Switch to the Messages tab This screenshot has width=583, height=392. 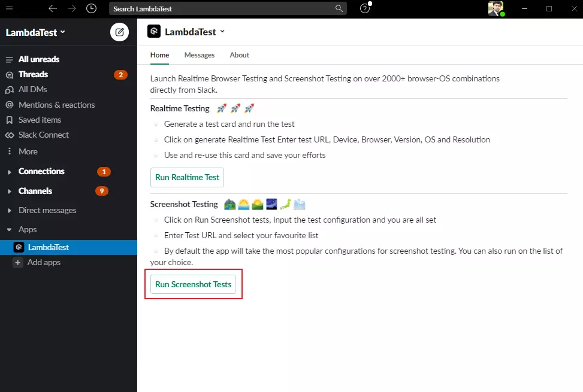(200, 54)
